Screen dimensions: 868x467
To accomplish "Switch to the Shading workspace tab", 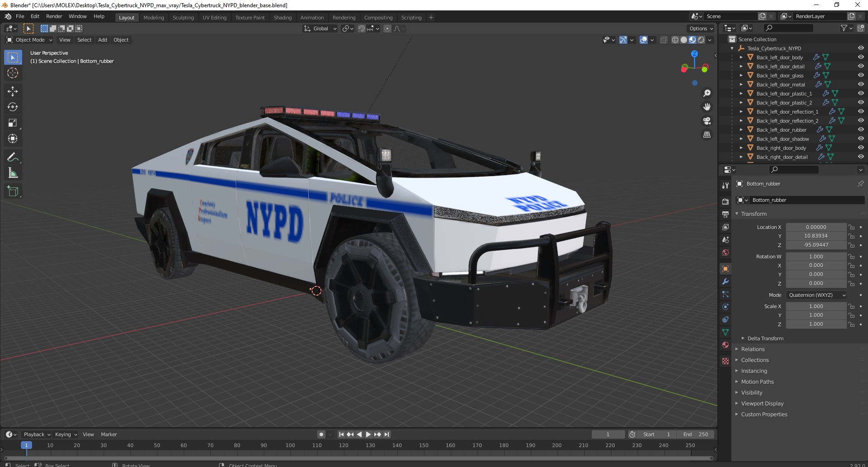I will point(282,18).
